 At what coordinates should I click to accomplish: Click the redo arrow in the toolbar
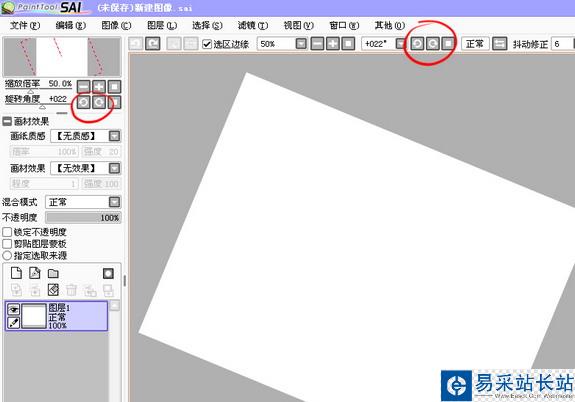coord(153,44)
